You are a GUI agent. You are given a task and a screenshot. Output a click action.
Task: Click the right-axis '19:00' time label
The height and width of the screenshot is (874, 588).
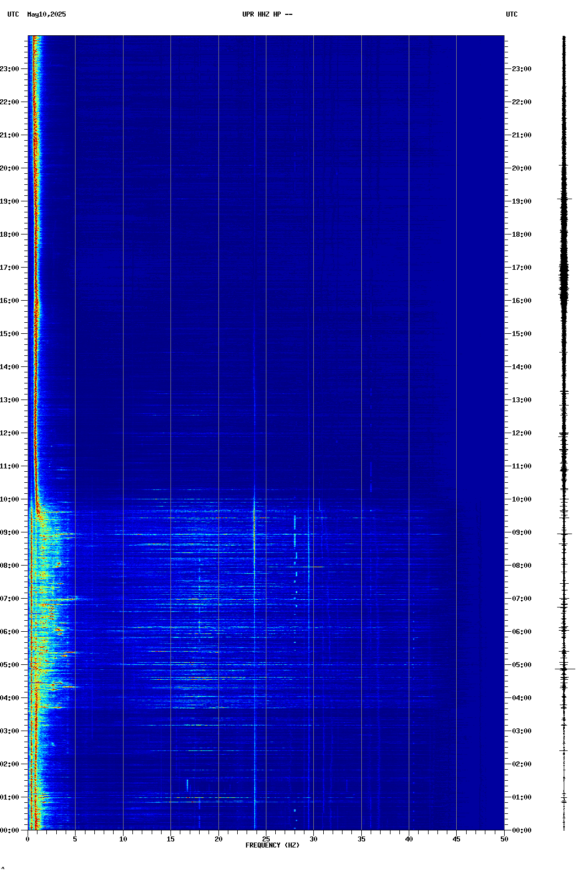tap(522, 201)
